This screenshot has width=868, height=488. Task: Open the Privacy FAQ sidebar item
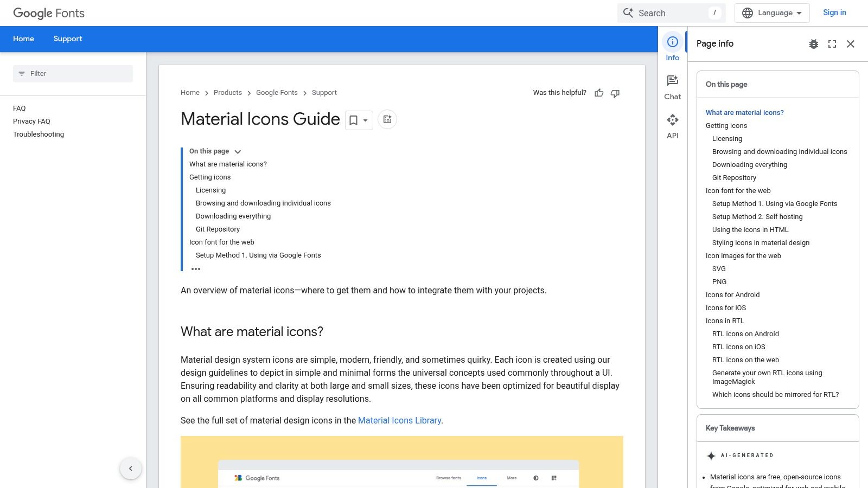point(31,121)
